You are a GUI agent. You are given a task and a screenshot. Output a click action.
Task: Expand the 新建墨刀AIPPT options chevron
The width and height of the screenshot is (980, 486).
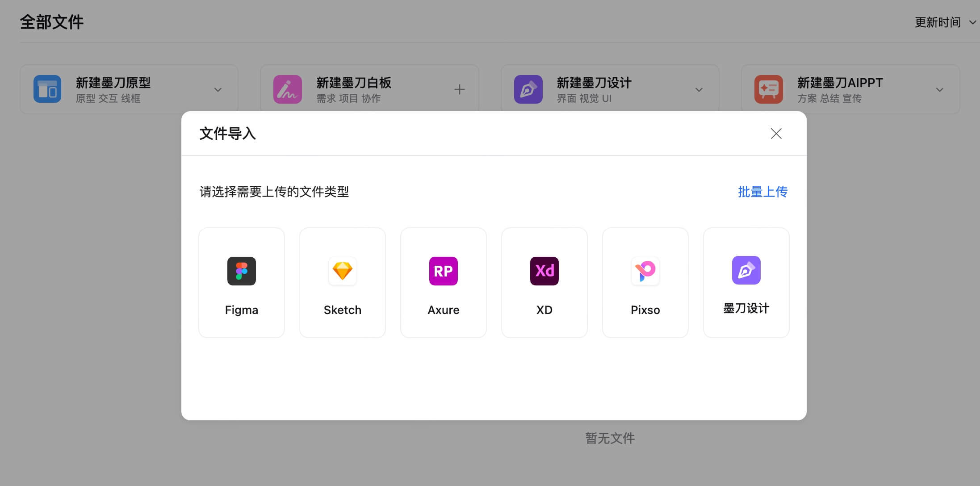pos(940,89)
